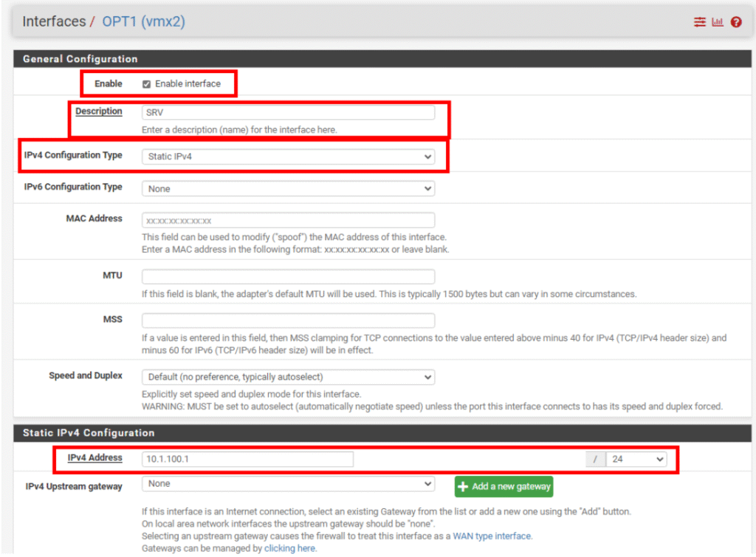756x557 pixels.
Task: Toggle the Enable interface checkbox
Action: 147,84
